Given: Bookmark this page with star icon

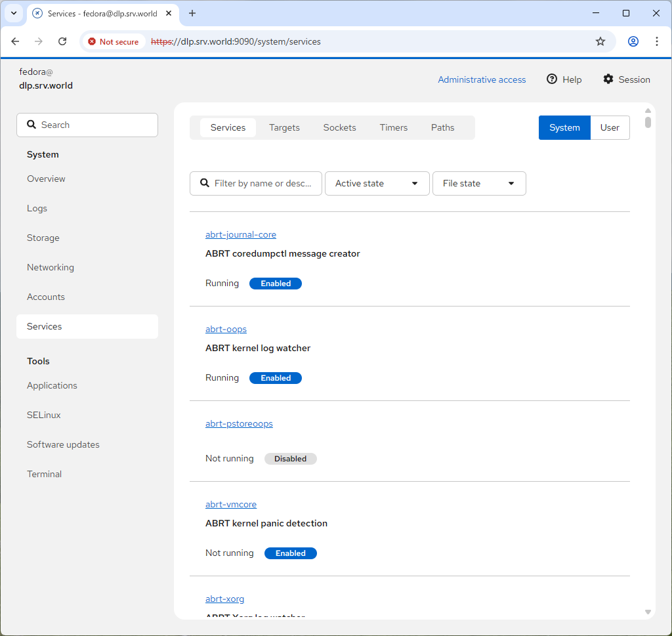Looking at the screenshot, I should coord(600,41).
